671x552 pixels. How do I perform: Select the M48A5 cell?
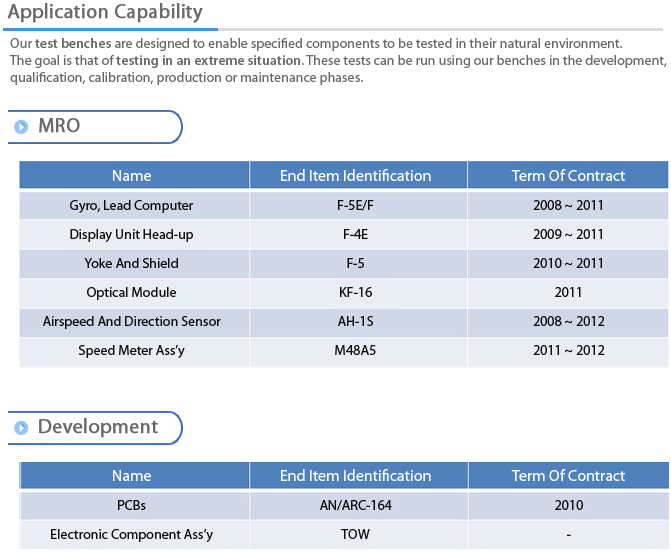[x=358, y=351]
